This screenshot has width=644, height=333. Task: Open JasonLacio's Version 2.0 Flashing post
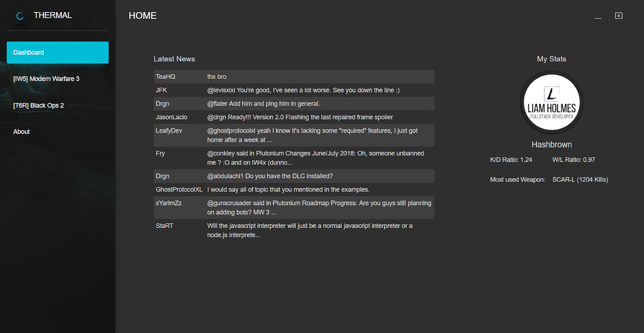pyautogui.click(x=294, y=117)
